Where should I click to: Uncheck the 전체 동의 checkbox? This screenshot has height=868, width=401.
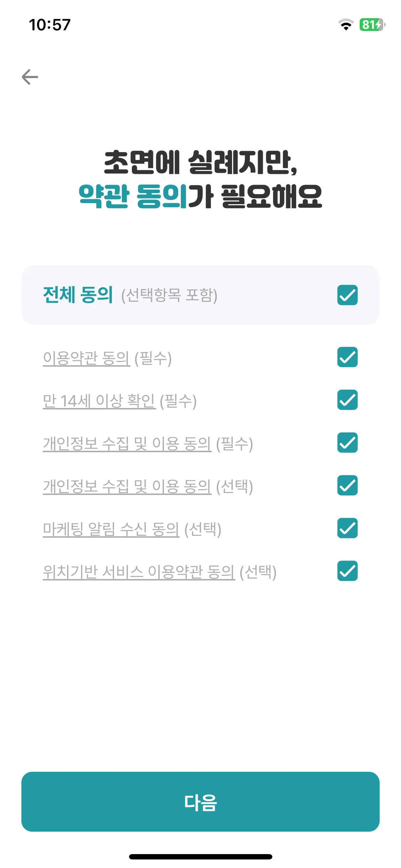click(x=348, y=295)
